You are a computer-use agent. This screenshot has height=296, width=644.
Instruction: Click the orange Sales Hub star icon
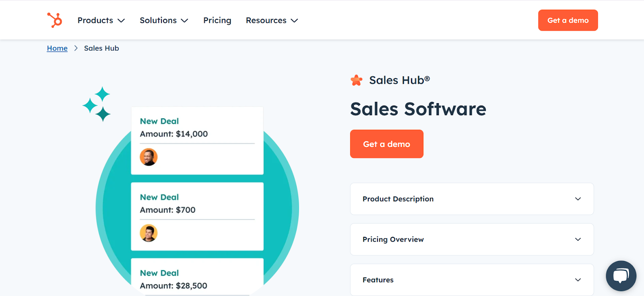click(356, 80)
